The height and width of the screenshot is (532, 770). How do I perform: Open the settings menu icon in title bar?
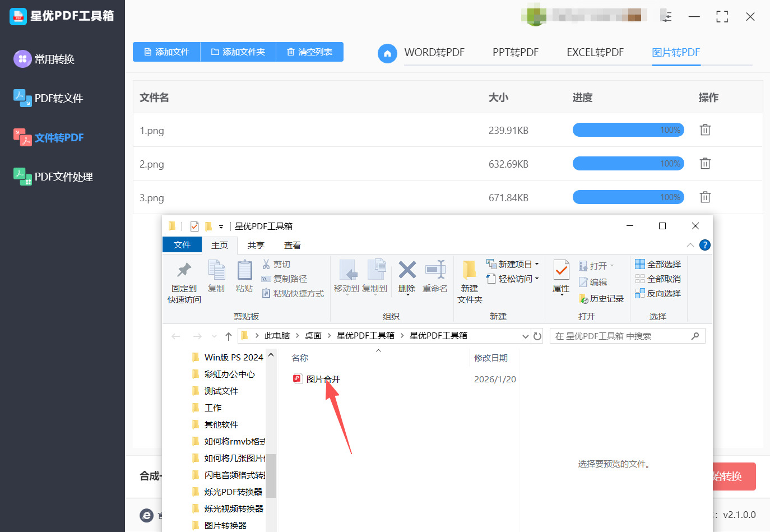click(666, 17)
